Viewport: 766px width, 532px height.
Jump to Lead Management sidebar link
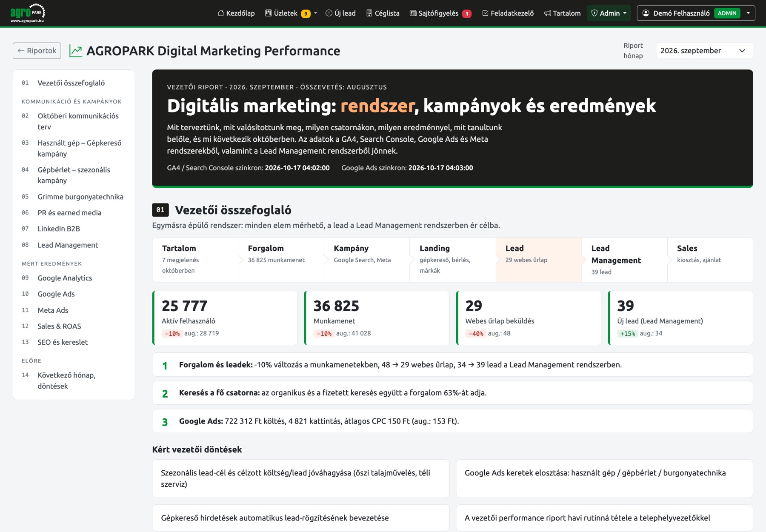click(74, 245)
